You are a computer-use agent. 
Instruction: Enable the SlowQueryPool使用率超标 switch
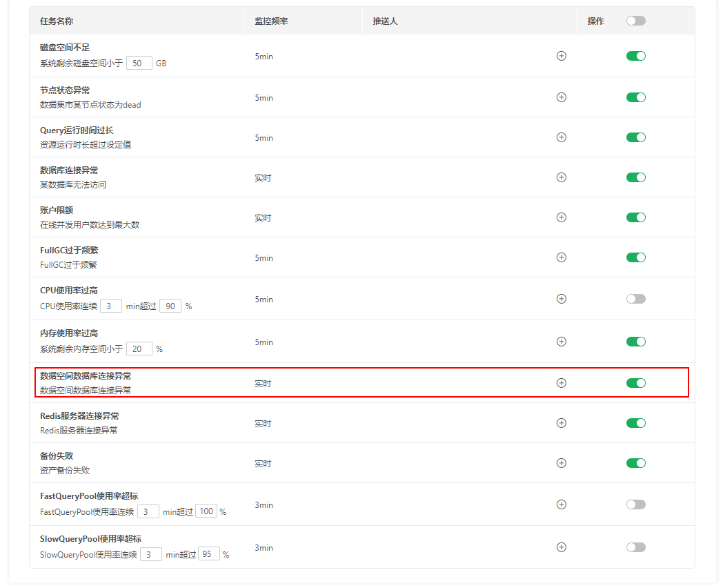point(635,547)
